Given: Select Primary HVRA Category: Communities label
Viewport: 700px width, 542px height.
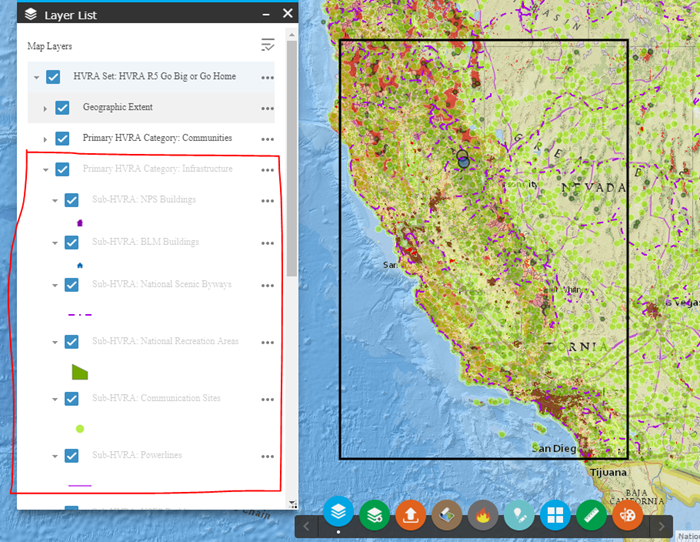Looking at the screenshot, I should click(157, 138).
